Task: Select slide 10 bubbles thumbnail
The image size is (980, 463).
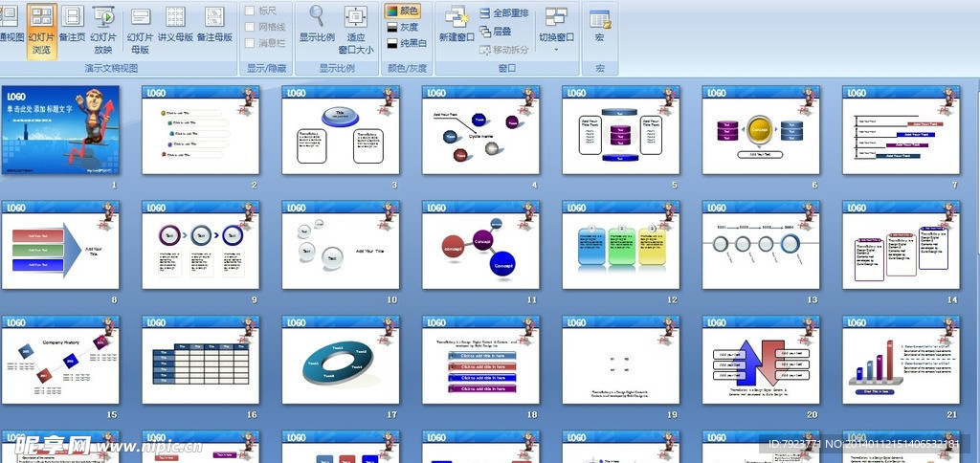Action: point(340,245)
